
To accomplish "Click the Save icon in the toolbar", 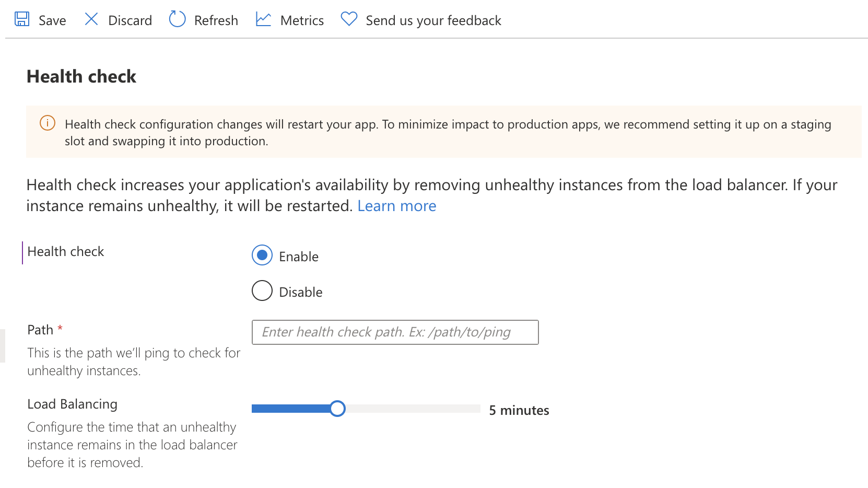I will click(x=22, y=19).
